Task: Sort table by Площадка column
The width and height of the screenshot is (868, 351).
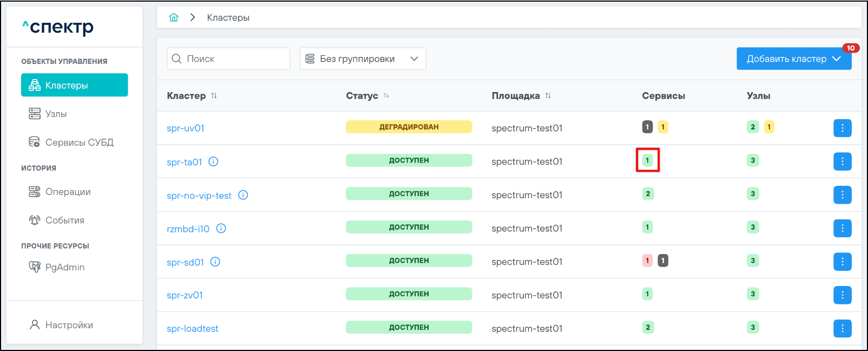Action: pyautogui.click(x=548, y=96)
